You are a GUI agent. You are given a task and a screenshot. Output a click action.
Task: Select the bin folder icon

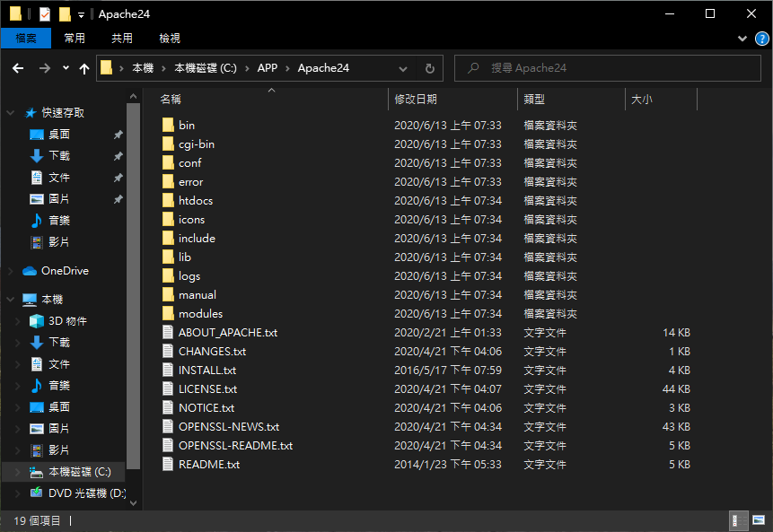pos(168,125)
